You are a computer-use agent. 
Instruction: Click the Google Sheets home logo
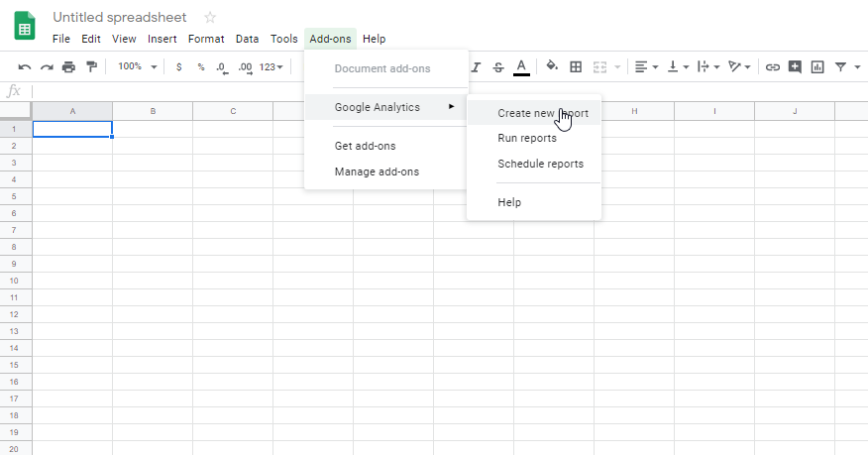click(x=25, y=27)
